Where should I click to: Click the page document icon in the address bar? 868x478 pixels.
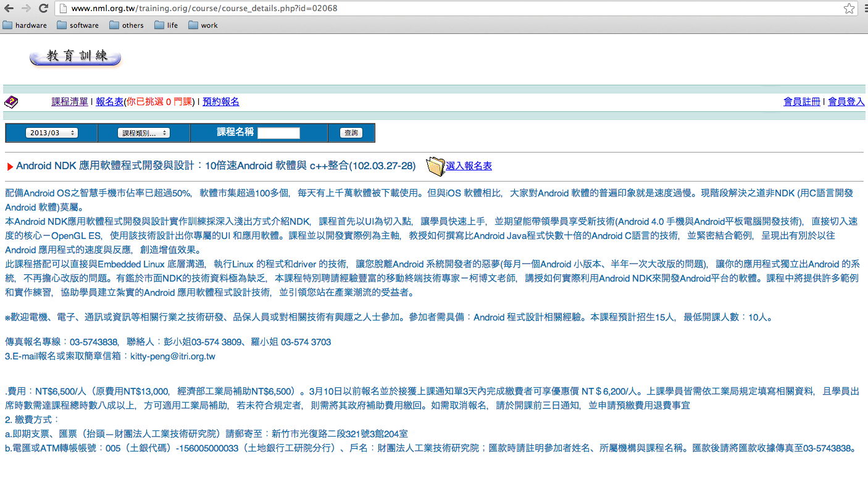(x=62, y=9)
